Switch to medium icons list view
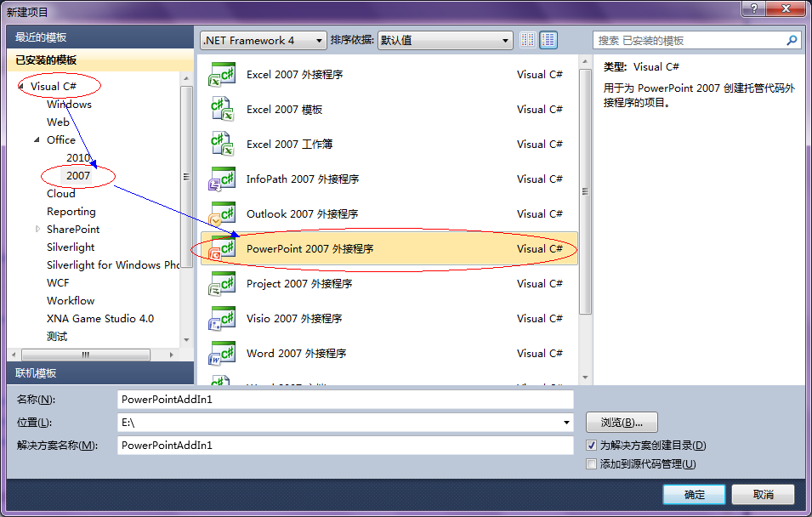This screenshot has width=812, height=517. (548, 40)
